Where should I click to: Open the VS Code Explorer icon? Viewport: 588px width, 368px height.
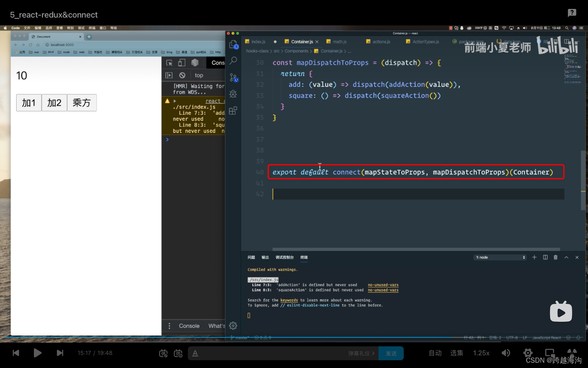[233, 44]
